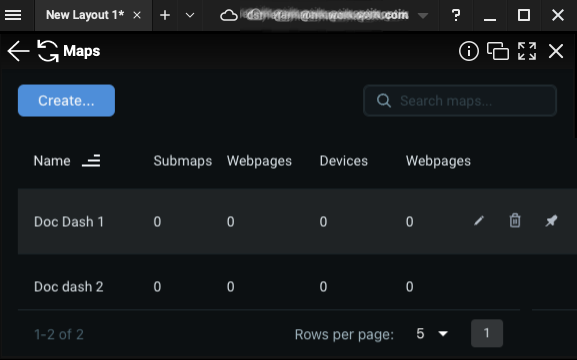This screenshot has width=577, height=360.
Task: Click the Create... button
Action: click(66, 100)
